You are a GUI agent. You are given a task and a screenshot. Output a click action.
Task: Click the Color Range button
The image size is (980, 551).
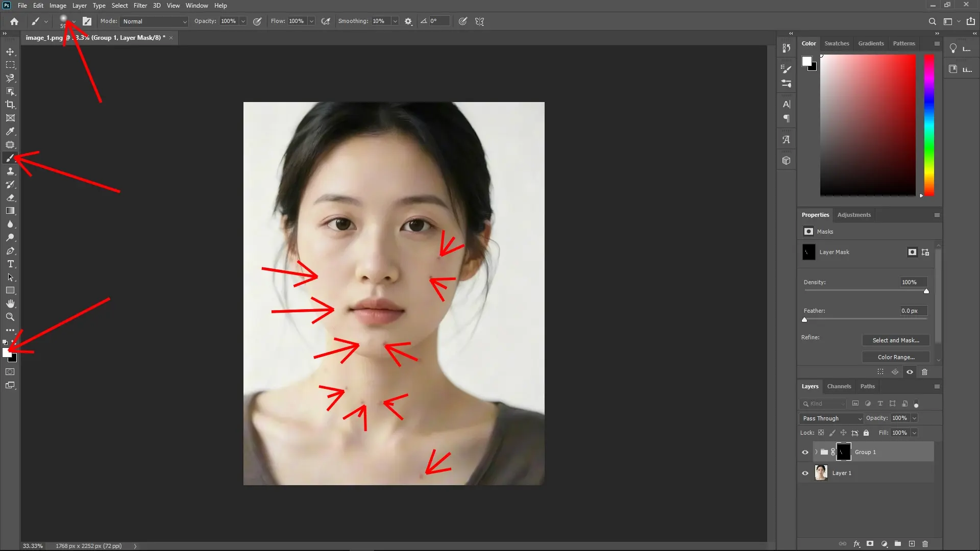896,357
